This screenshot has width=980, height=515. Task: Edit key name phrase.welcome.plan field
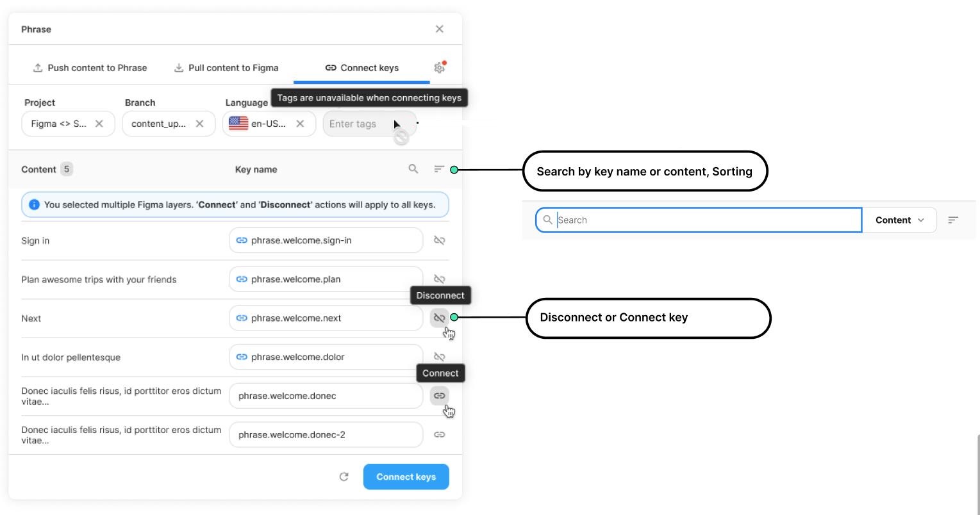click(x=326, y=279)
